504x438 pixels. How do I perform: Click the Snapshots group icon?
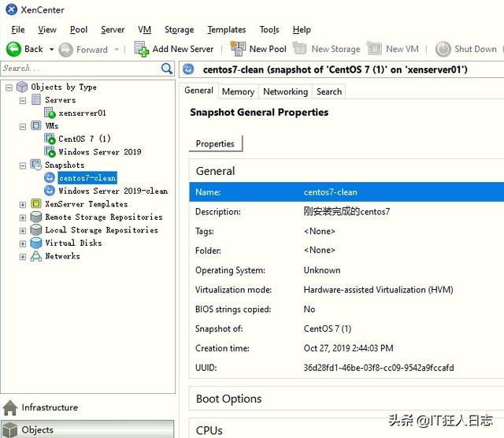(x=36, y=165)
